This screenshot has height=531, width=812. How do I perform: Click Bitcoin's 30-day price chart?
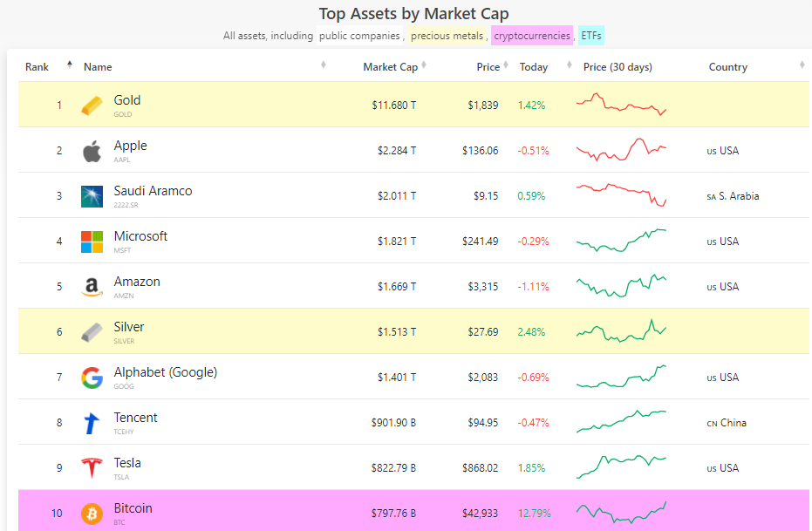pos(621,513)
